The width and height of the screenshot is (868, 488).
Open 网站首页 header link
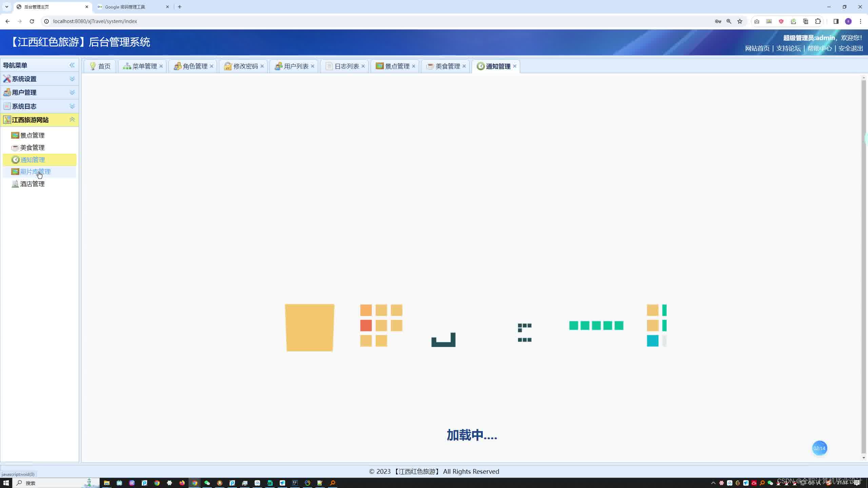757,48
